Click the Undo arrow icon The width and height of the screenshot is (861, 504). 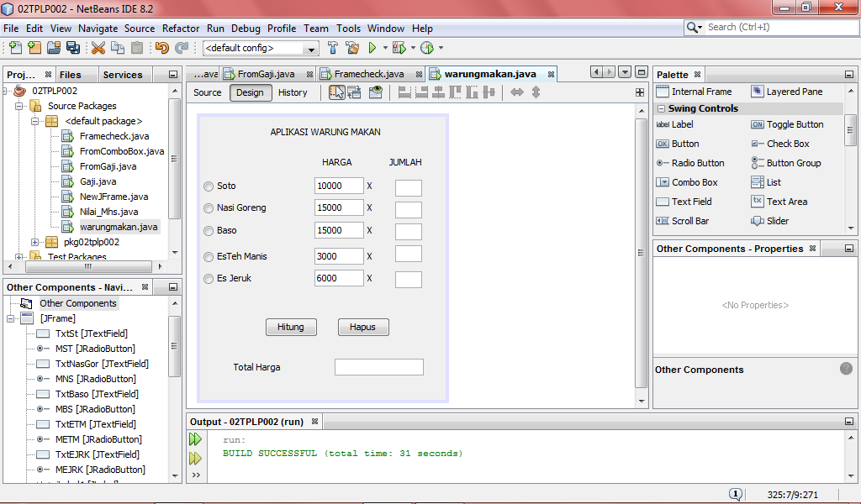pos(162,48)
